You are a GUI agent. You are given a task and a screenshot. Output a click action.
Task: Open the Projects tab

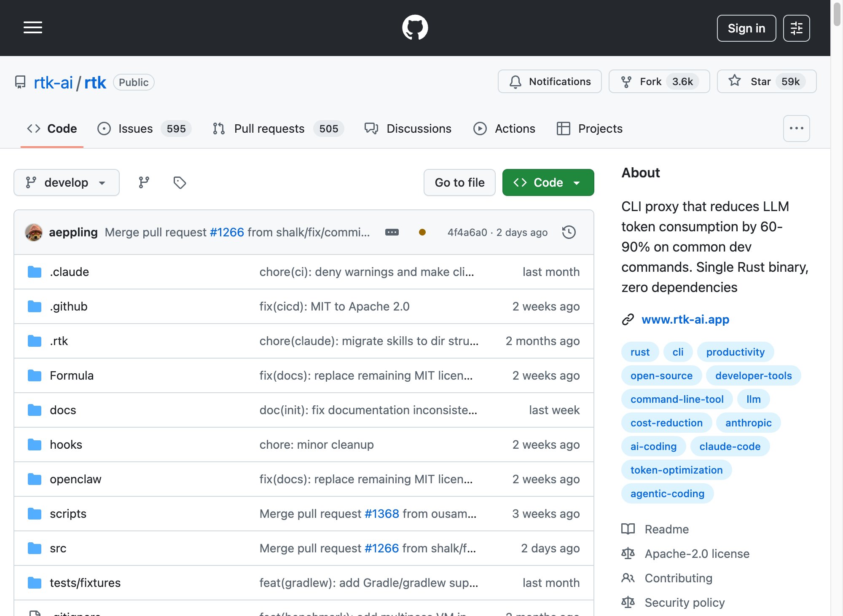pyautogui.click(x=590, y=129)
